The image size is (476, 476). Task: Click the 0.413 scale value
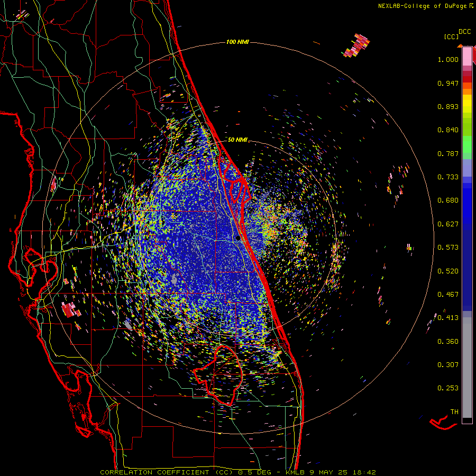click(448, 318)
